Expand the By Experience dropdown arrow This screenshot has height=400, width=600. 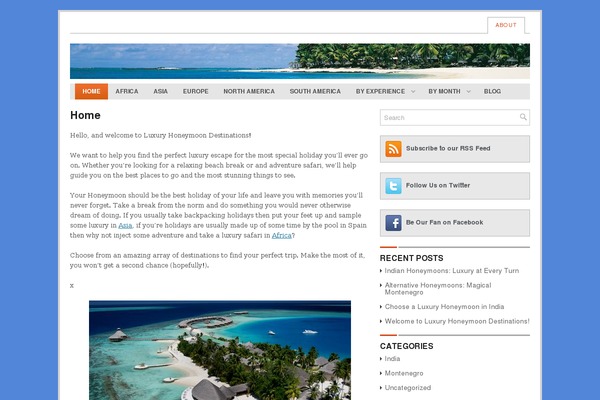pyautogui.click(x=413, y=91)
